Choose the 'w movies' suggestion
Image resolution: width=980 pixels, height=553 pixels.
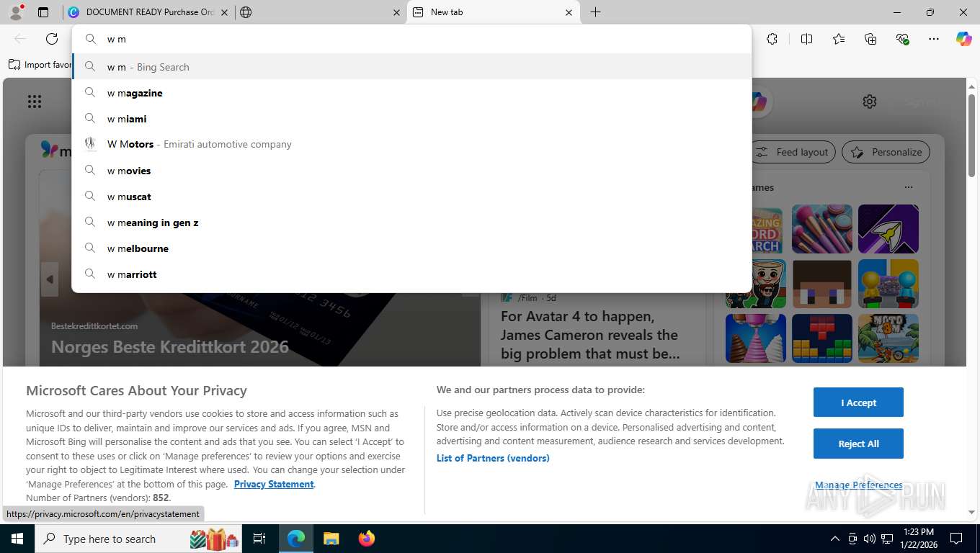point(412,171)
